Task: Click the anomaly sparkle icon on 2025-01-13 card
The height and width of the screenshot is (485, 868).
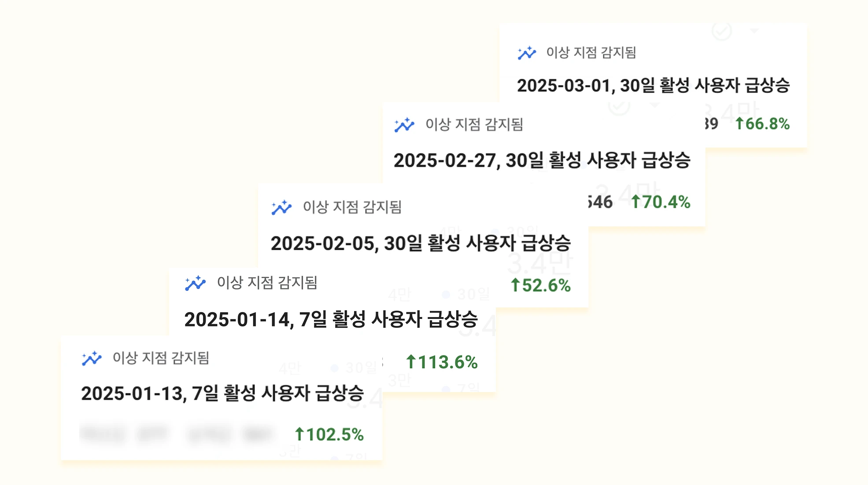Action: (92, 358)
